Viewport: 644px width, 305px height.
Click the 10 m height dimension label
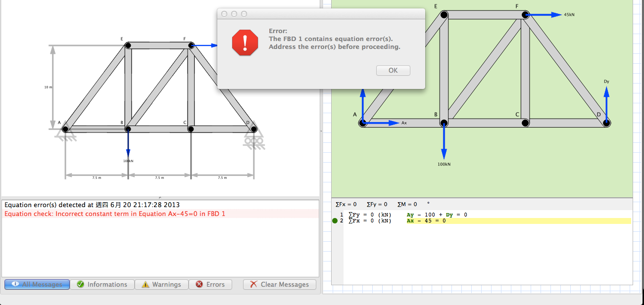(x=48, y=87)
